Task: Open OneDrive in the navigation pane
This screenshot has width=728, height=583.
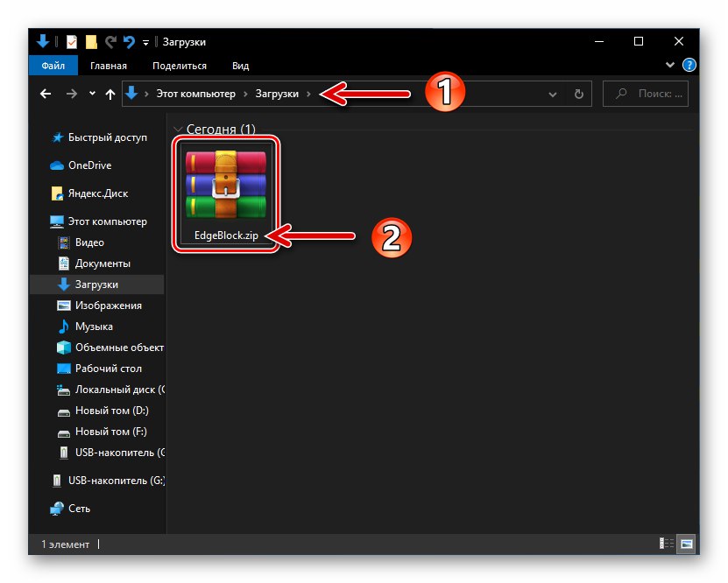Action: (81, 165)
